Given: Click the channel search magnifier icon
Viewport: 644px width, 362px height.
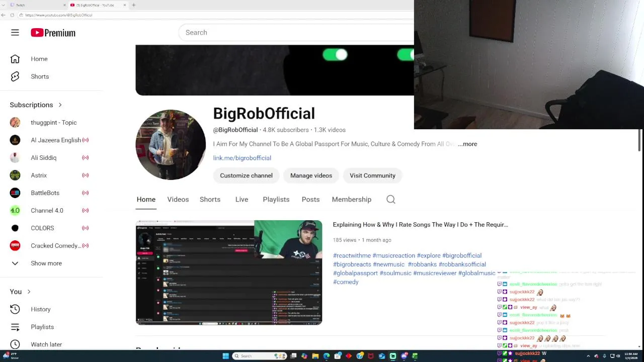Looking at the screenshot, I should (391, 200).
